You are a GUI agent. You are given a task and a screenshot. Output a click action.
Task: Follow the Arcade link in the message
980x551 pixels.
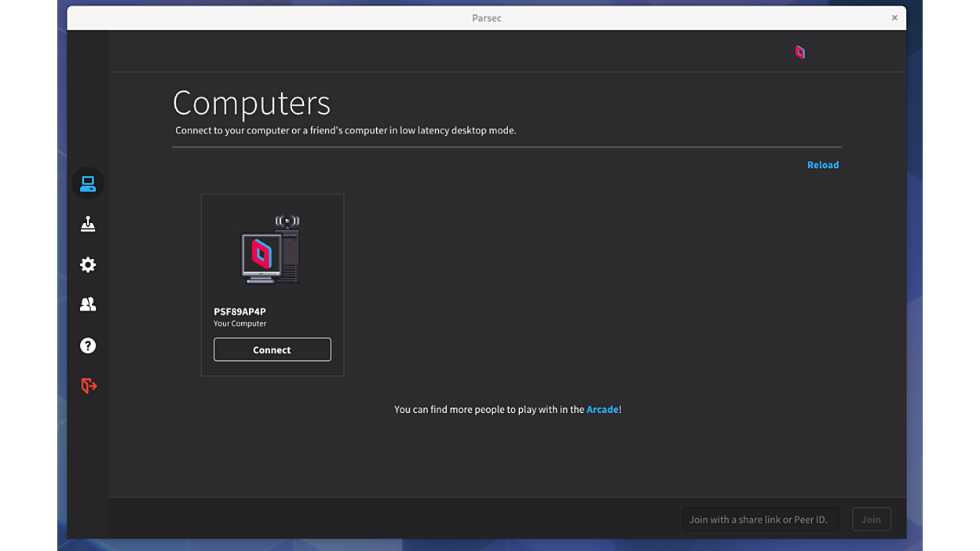[602, 410]
